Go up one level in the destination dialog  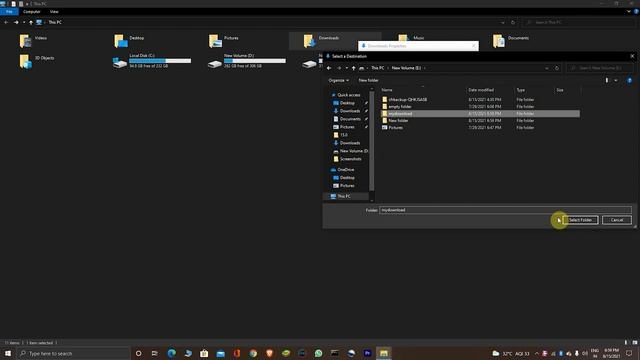pos(353,68)
